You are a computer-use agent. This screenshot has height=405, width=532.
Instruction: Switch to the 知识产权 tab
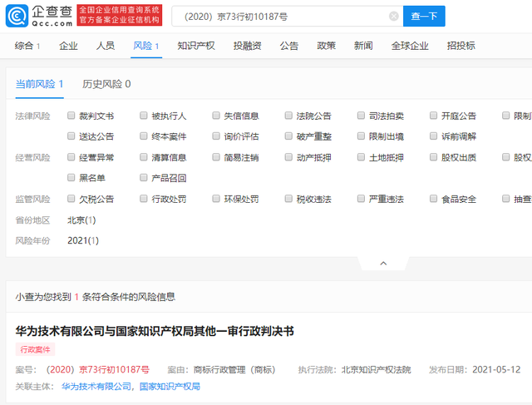click(195, 46)
